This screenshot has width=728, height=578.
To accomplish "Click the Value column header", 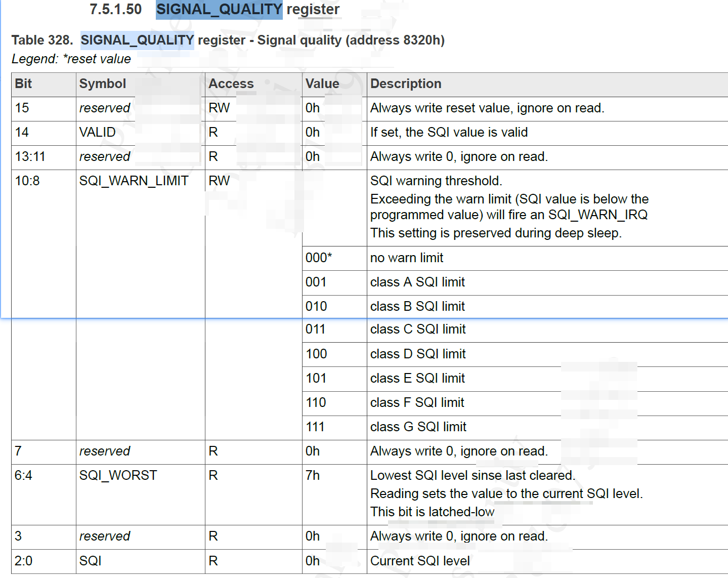I will pos(322,84).
